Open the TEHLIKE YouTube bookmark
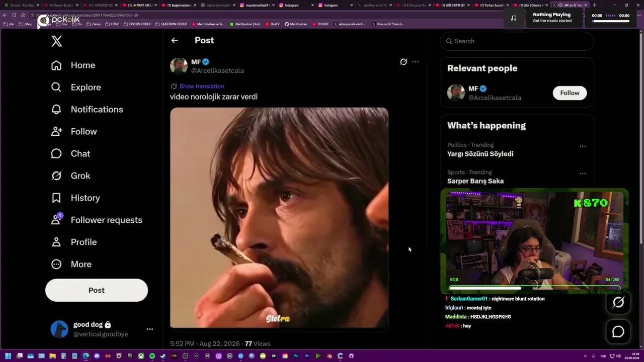Viewport: 644px width, 362px height. click(320, 24)
